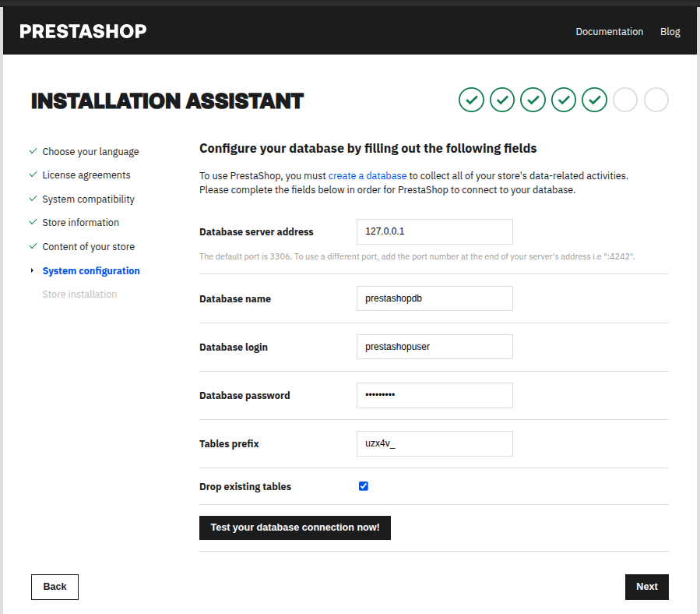700x614 pixels.
Task: Click the Tables prefix input field
Action: pyautogui.click(x=434, y=443)
